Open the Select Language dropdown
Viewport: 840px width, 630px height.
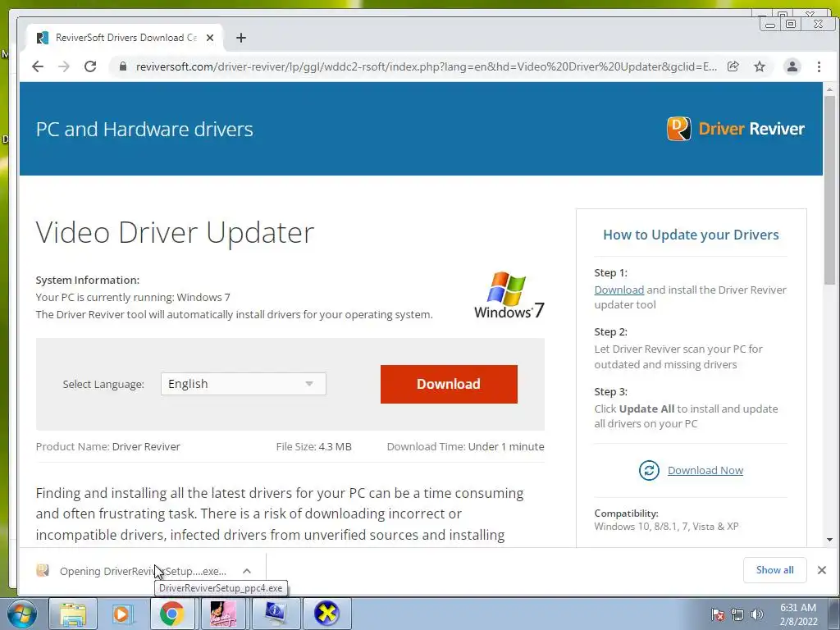(x=243, y=384)
